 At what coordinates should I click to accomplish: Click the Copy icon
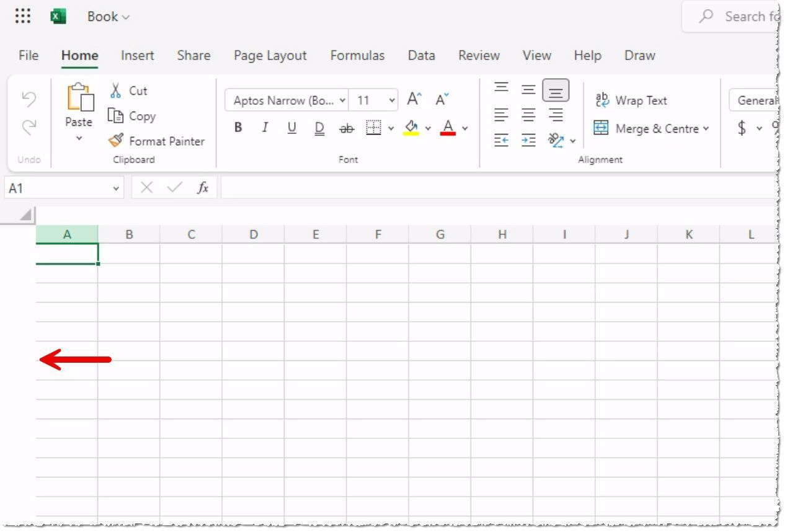[115, 116]
